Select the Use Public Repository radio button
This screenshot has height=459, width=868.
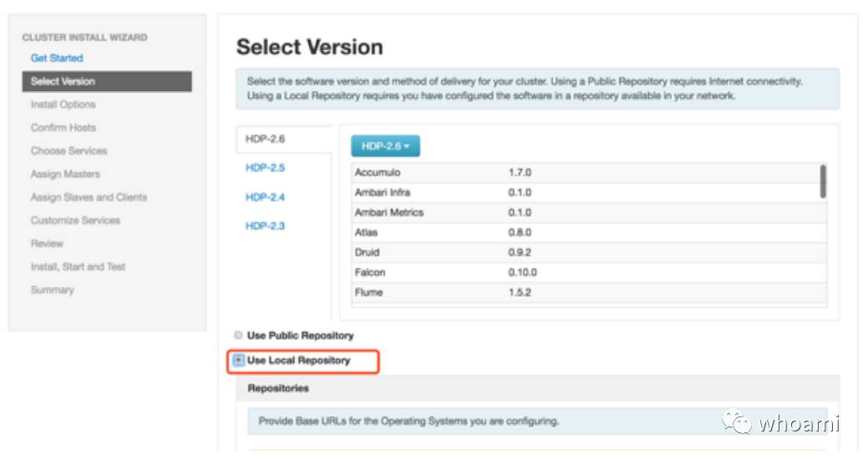coord(239,335)
